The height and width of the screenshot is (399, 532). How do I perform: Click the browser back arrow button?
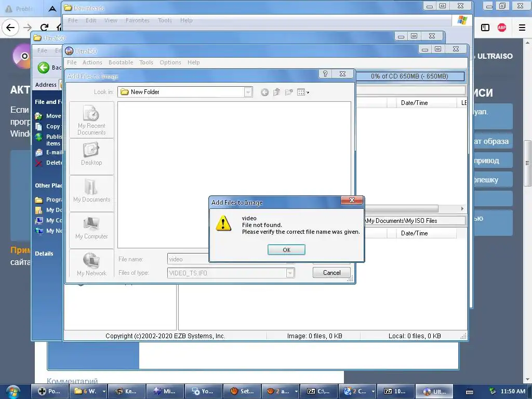[x=10, y=28]
